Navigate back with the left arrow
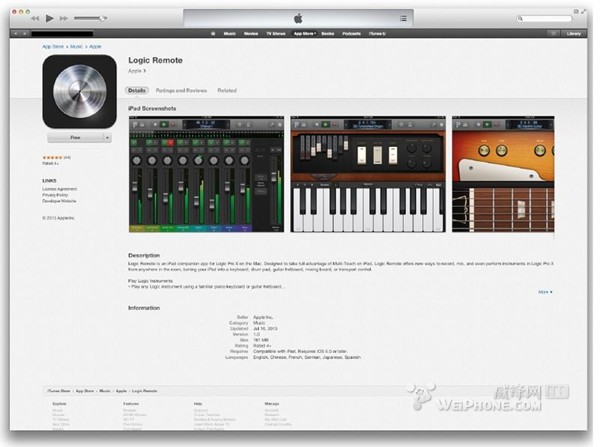The height and width of the screenshot is (447, 600). point(16,34)
